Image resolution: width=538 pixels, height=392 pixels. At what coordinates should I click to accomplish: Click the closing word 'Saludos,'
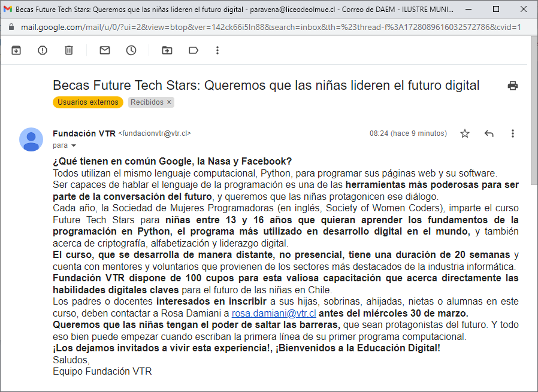pyautogui.click(x=71, y=360)
